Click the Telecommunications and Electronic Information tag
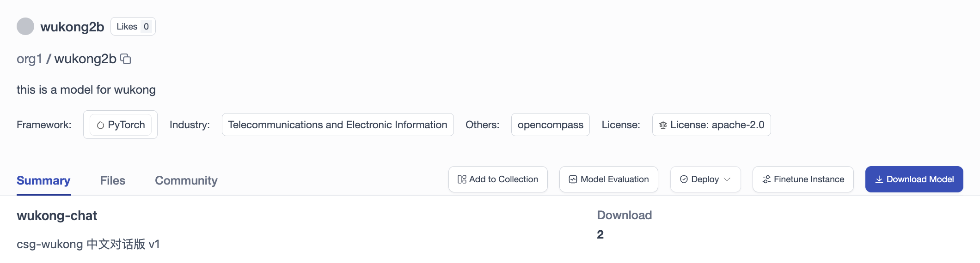Screen dimensions: 980x263 click(x=337, y=125)
